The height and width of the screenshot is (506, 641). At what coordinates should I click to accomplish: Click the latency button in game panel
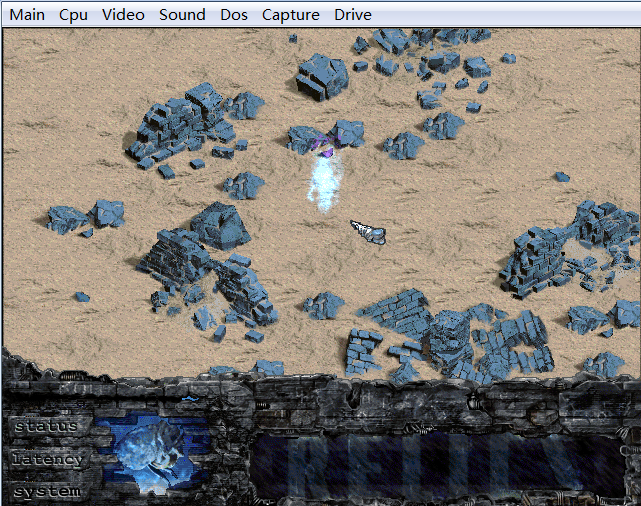tap(47, 460)
